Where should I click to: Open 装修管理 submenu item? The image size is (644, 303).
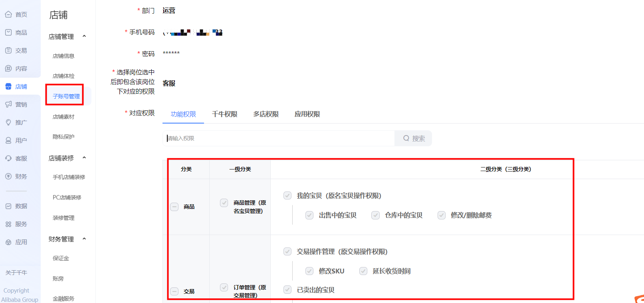tap(63, 218)
